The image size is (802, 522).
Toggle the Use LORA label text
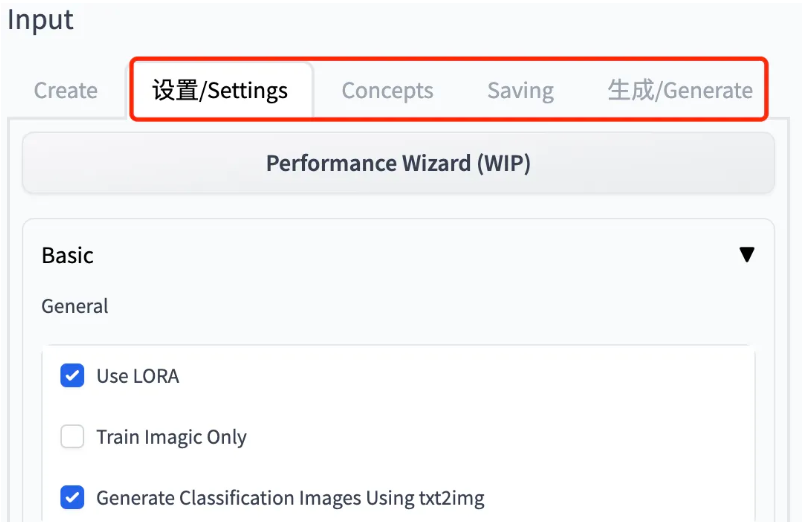[x=137, y=376]
